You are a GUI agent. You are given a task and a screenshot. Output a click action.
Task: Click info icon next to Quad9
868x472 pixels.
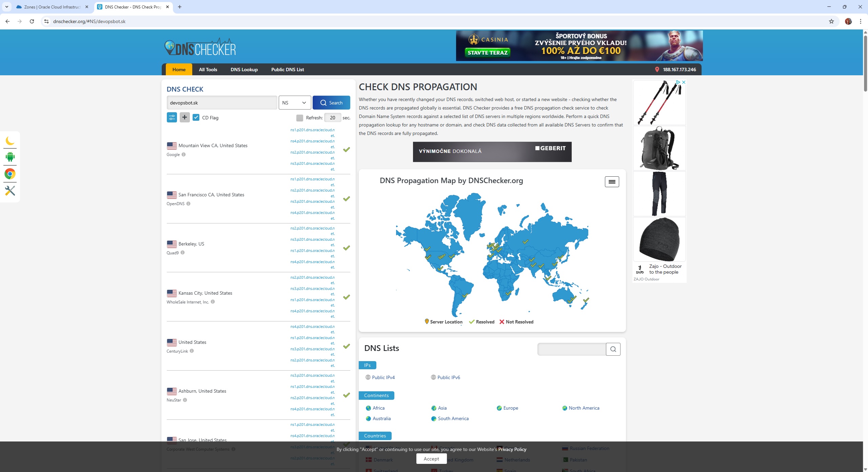[182, 253]
